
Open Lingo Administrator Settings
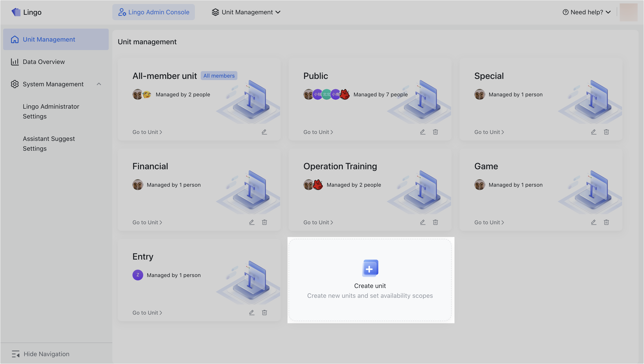click(x=51, y=111)
